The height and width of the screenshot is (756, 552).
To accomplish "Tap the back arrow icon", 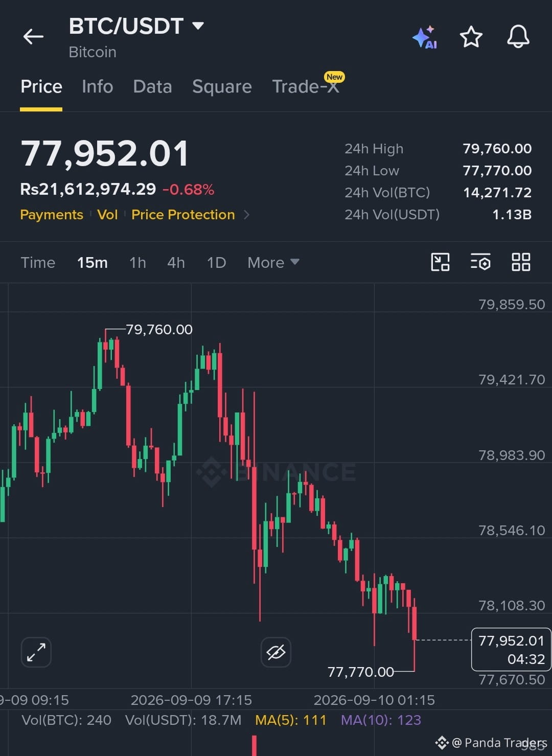I will pyautogui.click(x=33, y=37).
